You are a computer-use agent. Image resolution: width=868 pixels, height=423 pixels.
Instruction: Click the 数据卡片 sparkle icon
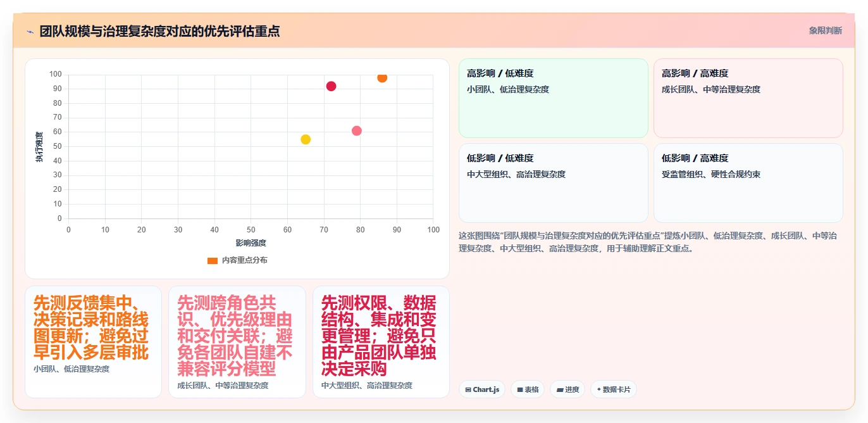pos(599,389)
